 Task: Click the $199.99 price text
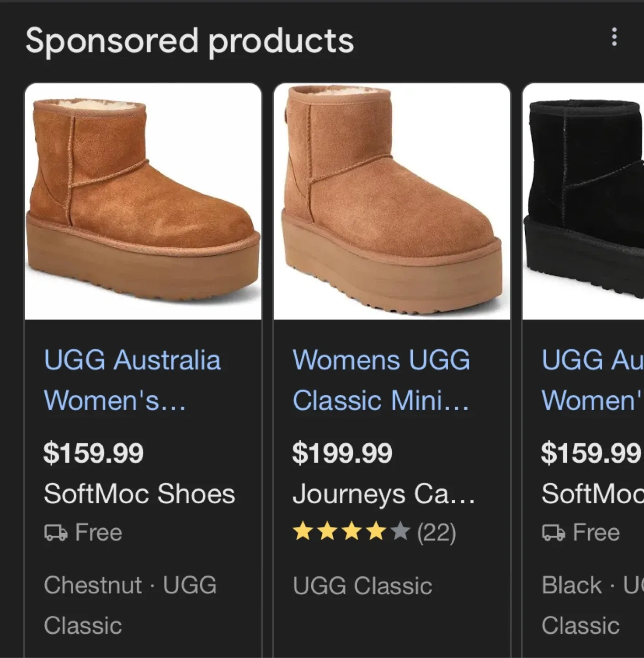click(x=343, y=453)
